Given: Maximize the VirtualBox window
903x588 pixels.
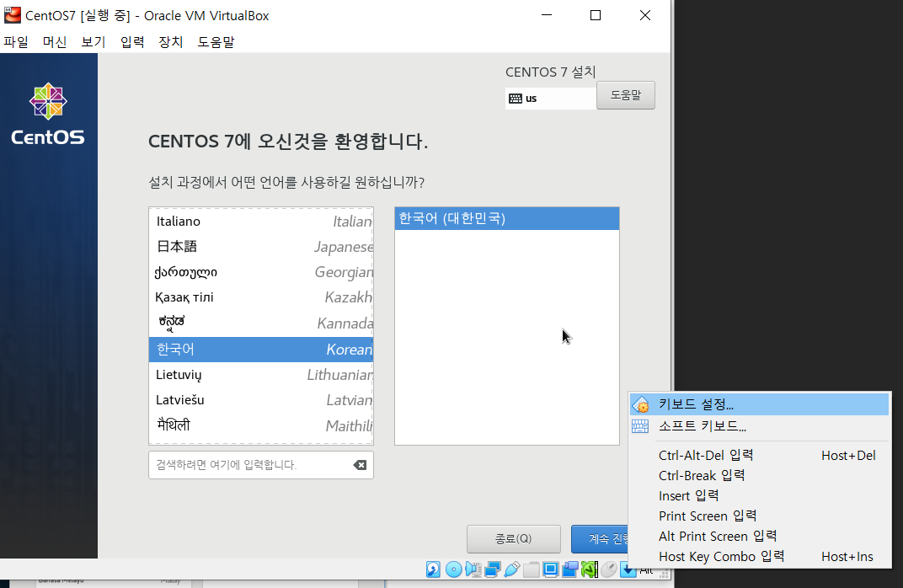Looking at the screenshot, I should click(x=596, y=15).
